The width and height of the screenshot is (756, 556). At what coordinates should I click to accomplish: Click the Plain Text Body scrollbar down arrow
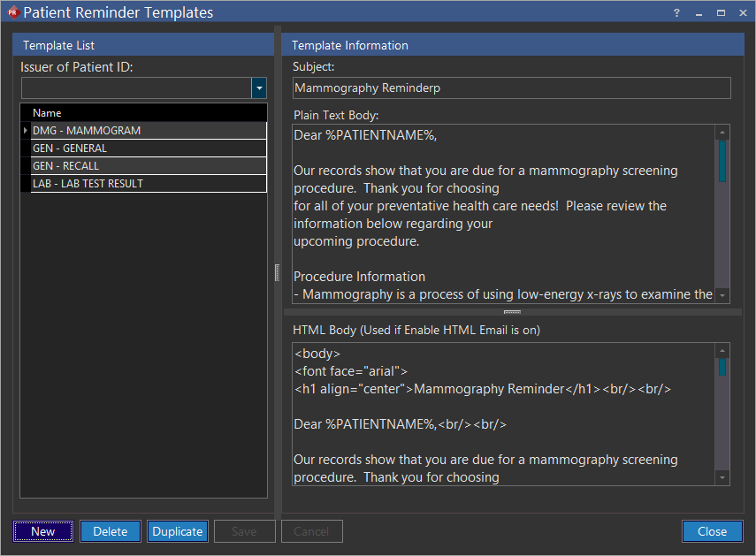pos(722,295)
